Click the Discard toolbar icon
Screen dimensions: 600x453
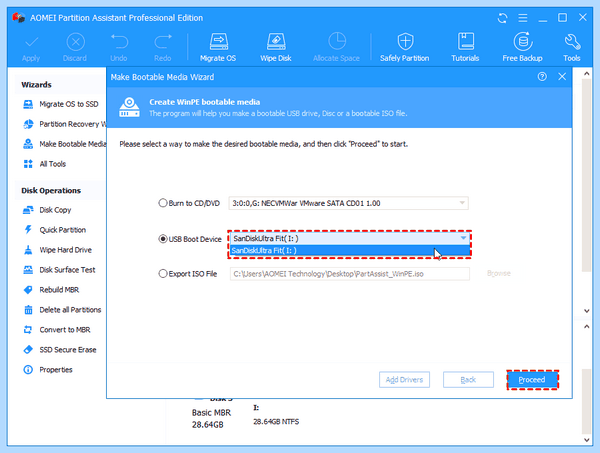point(75,42)
